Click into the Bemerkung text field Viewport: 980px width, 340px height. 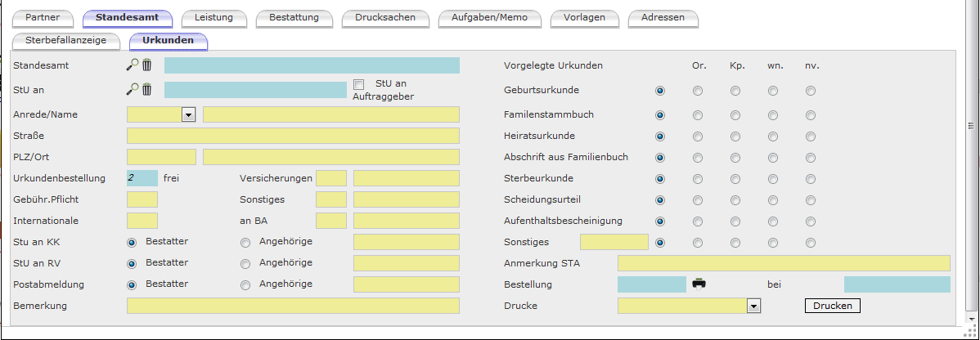coord(293,306)
